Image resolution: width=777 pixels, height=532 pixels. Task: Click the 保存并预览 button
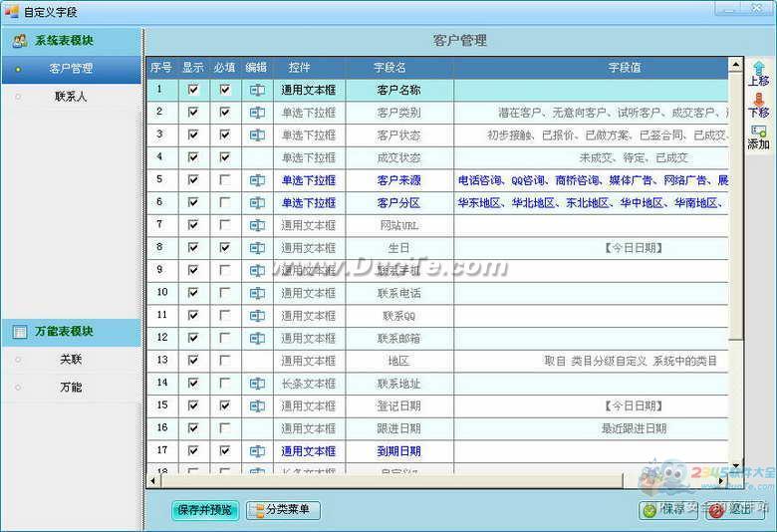[x=204, y=510]
